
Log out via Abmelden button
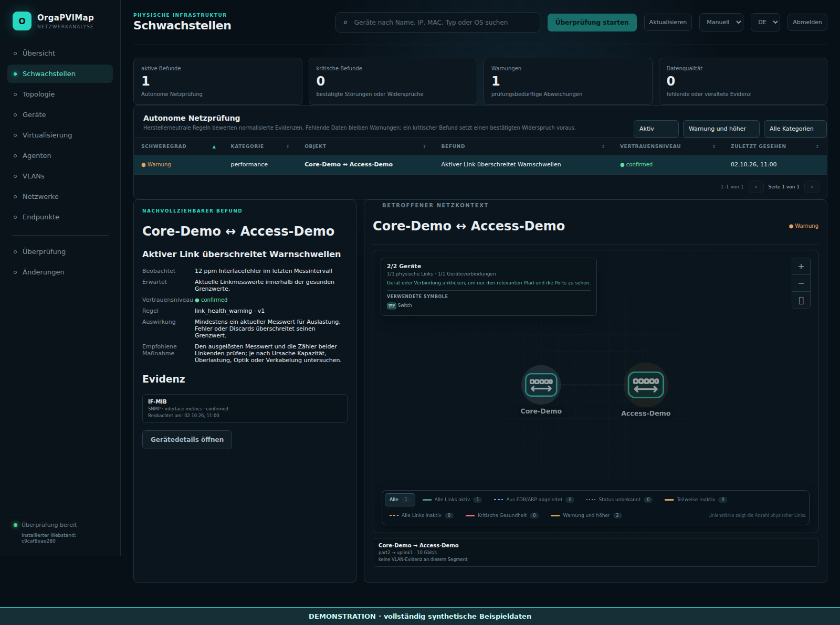click(807, 22)
